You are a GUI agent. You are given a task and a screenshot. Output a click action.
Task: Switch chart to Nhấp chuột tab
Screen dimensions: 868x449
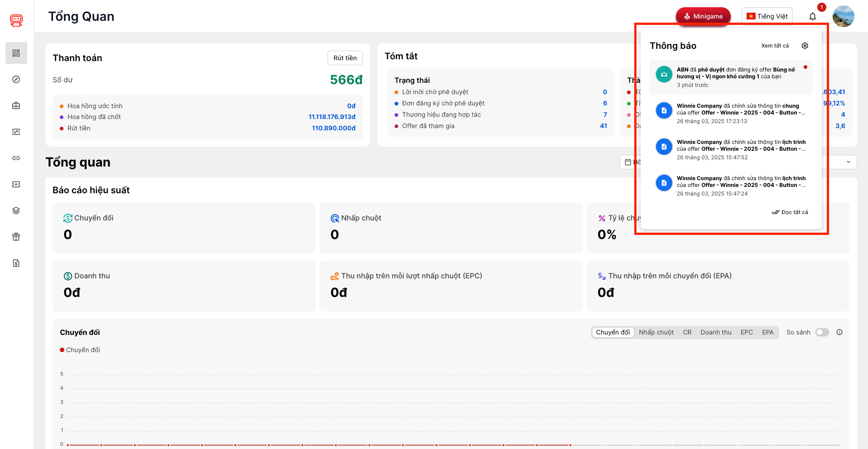656,332
